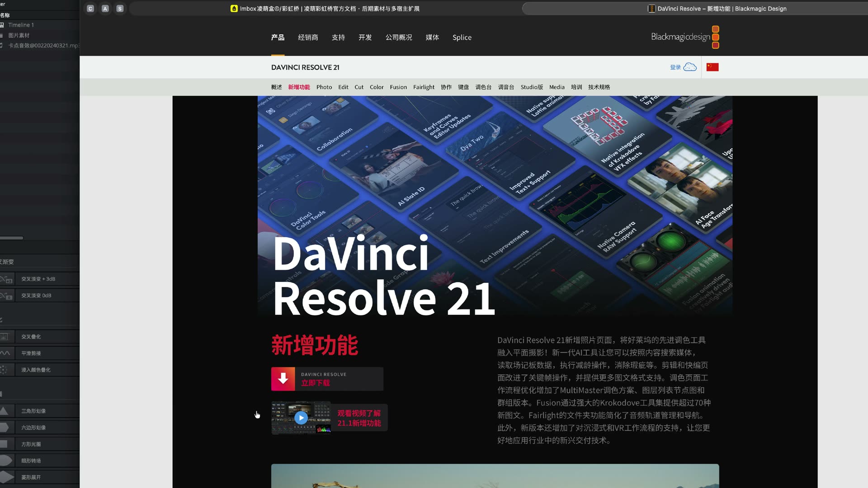Viewport: 868px width, 488px height.
Task: Click the 观看视频了解 21.1新增功能 link
Action: pyautogui.click(x=359, y=418)
